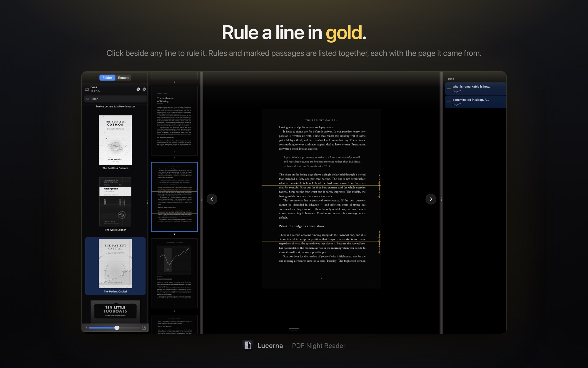Click the magnifier icon in the Filter field

pyautogui.click(x=88, y=99)
